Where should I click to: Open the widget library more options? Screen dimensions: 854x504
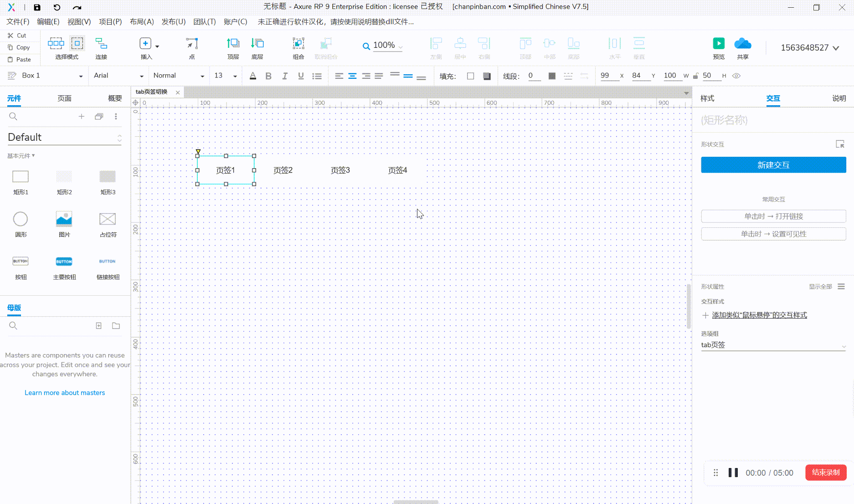coord(116,117)
